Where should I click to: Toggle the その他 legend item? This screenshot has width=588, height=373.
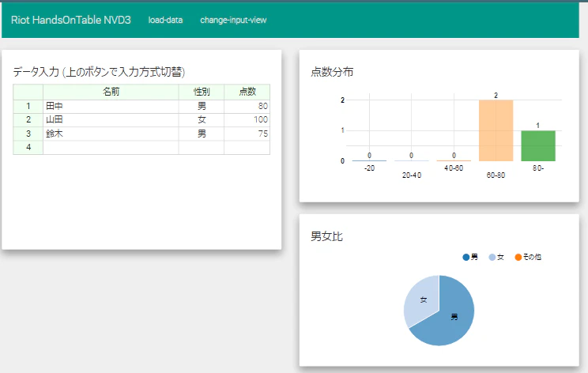tap(528, 257)
